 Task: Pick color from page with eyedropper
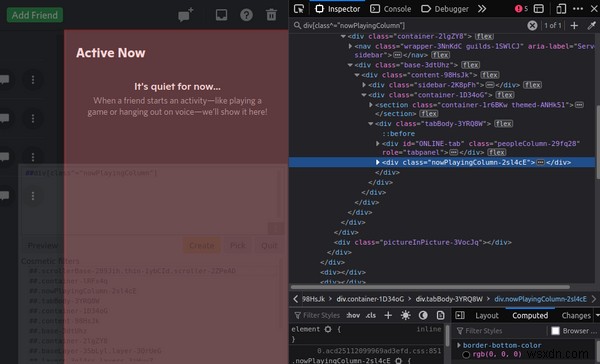tap(591, 25)
